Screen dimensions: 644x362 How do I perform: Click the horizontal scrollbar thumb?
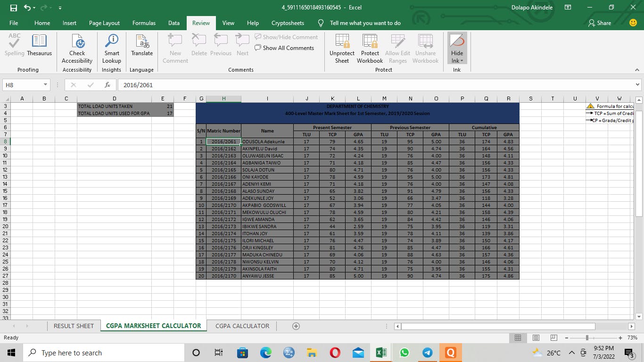[x=498, y=326]
